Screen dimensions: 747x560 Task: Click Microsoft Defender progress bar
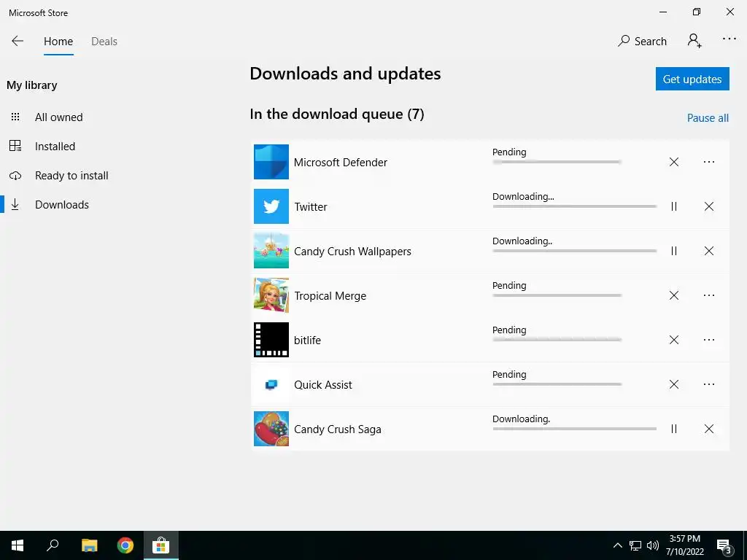[557, 162]
